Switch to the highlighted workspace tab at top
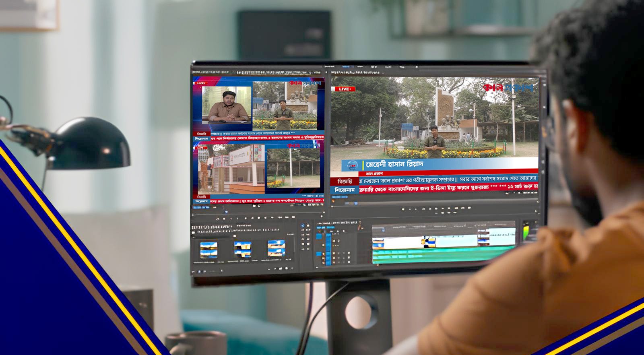644x355 pixels. point(345,66)
